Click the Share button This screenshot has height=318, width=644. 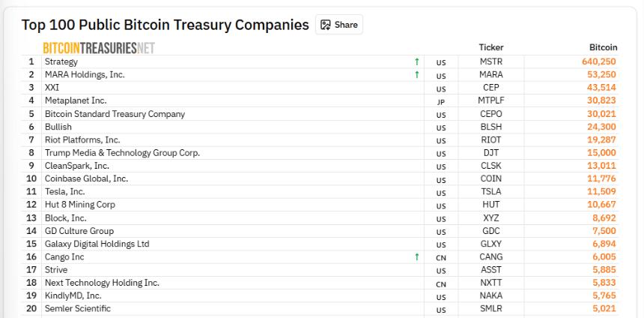[x=338, y=25]
